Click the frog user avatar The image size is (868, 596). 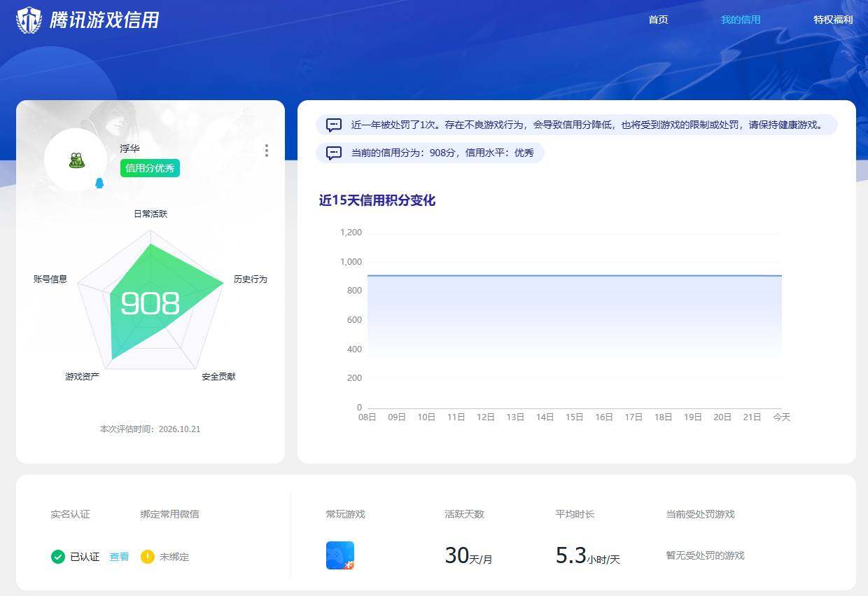76,160
